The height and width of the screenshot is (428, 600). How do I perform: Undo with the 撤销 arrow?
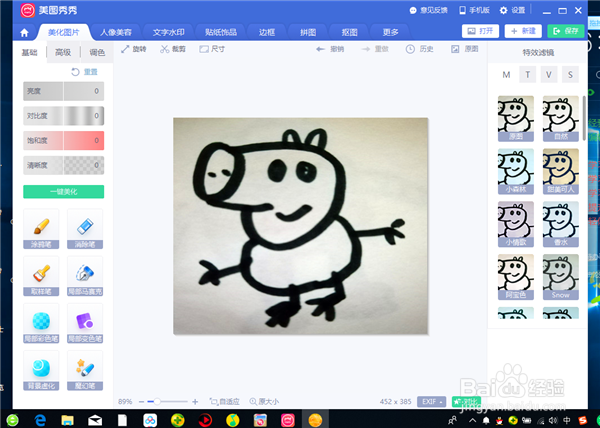330,49
